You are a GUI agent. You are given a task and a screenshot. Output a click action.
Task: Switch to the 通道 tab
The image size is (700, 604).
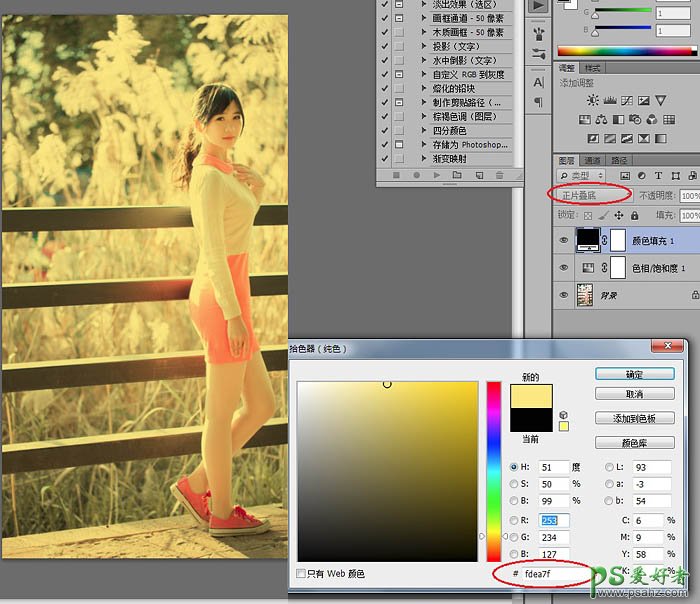point(593,160)
